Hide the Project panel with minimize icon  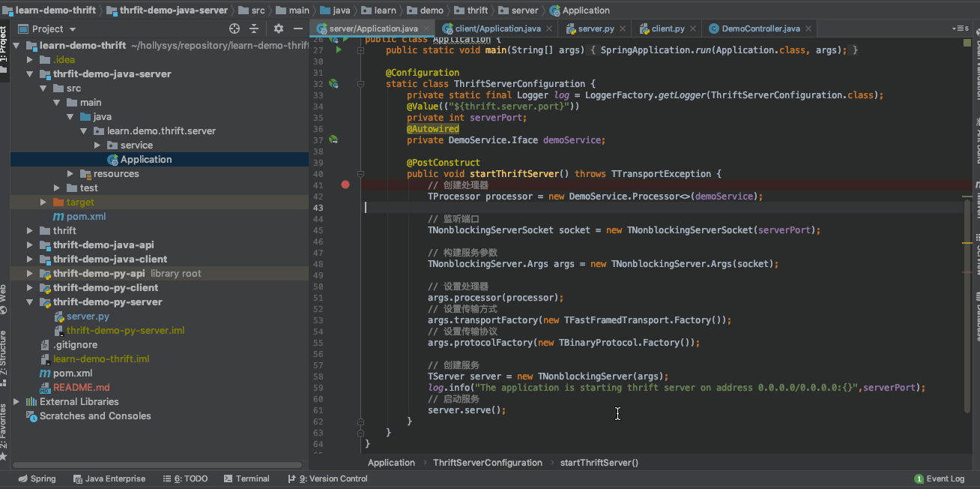[297, 28]
